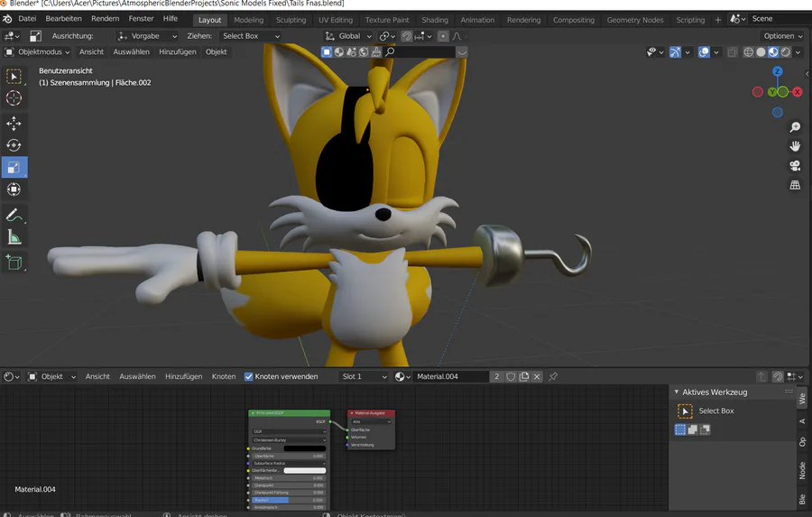Viewport: 812px width, 517px height.
Task: Open the GGX distribution dropdown in node
Action: 289,431
